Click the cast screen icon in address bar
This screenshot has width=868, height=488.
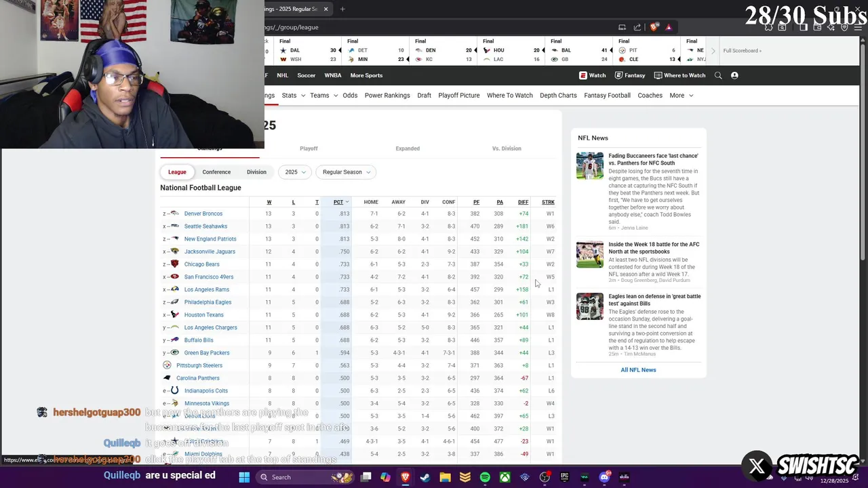coord(622,27)
